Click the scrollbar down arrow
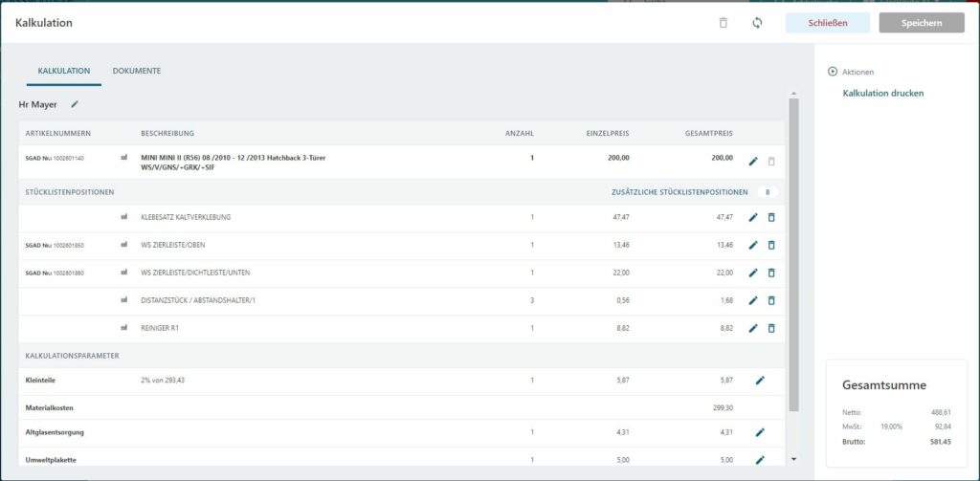Viewport: 980px width, 481px height. (x=792, y=459)
